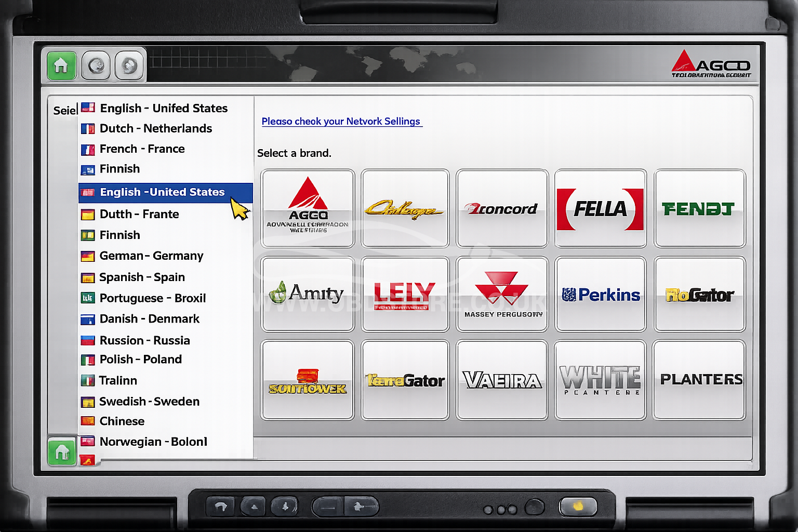Open the network settings link
This screenshot has height=532, width=798.
(341, 121)
